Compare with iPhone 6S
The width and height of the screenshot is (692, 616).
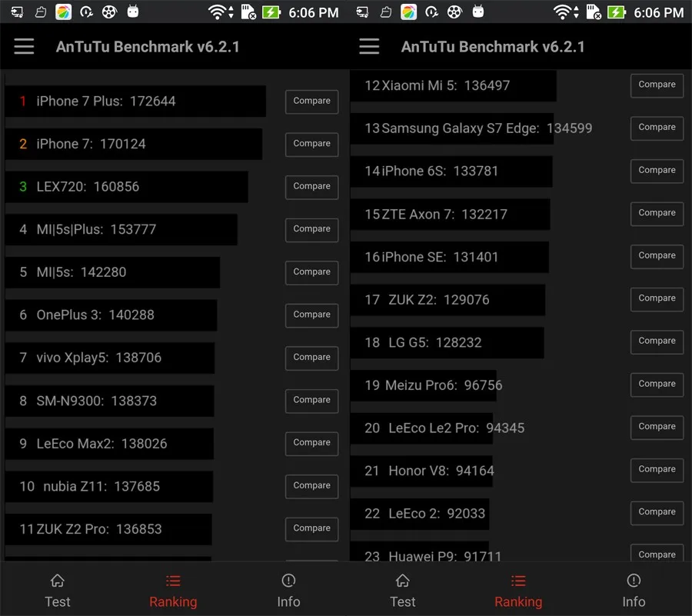pyautogui.click(x=657, y=171)
